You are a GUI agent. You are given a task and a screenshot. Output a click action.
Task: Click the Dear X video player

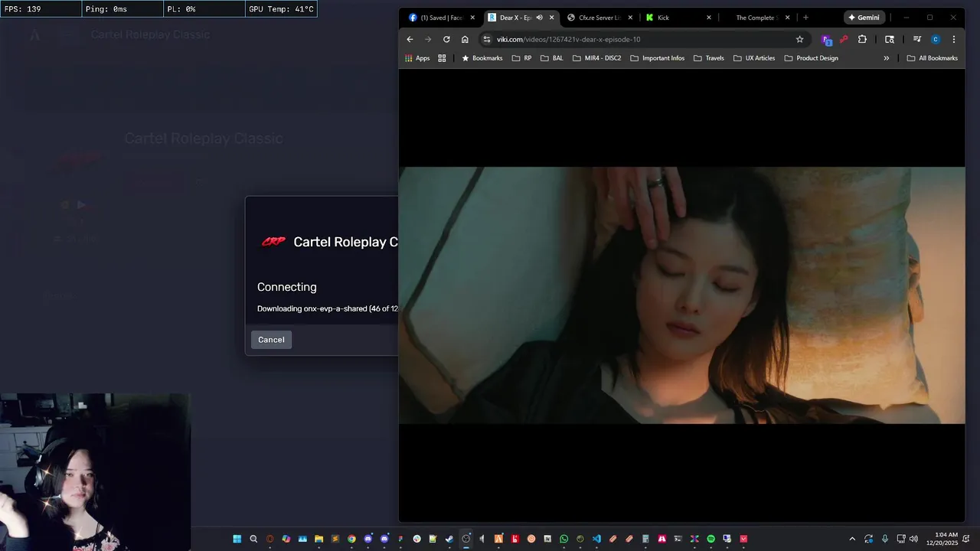pos(681,295)
